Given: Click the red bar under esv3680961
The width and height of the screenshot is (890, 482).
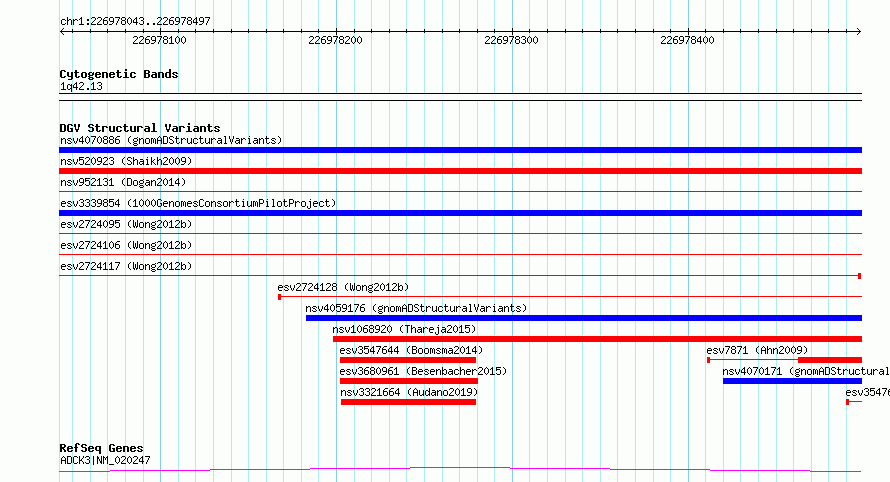Looking at the screenshot, I should [409, 381].
